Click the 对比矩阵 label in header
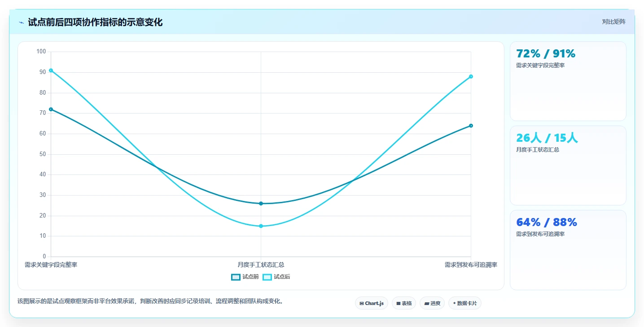 [613, 22]
